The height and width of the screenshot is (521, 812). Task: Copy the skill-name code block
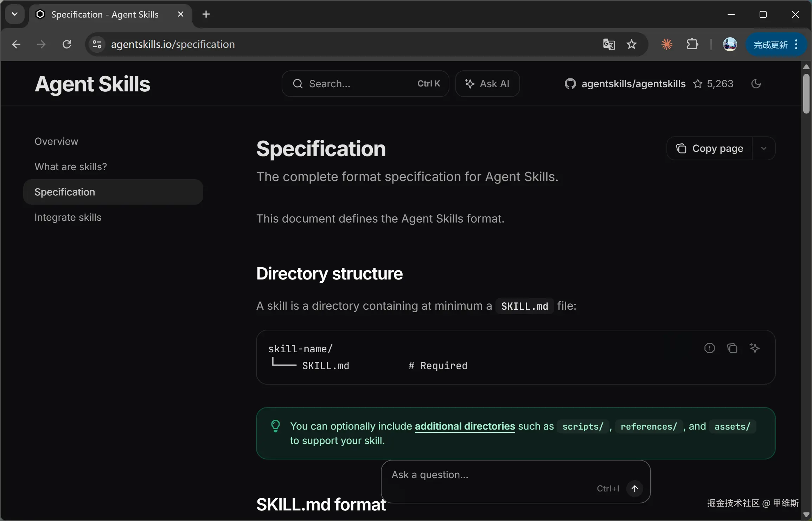tap(732, 348)
